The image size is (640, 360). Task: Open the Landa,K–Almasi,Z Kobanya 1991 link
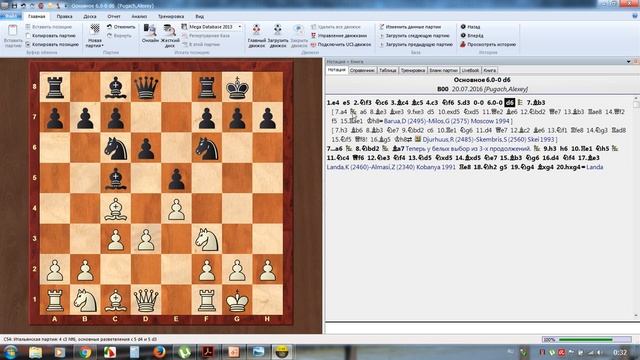pos(391,167)
